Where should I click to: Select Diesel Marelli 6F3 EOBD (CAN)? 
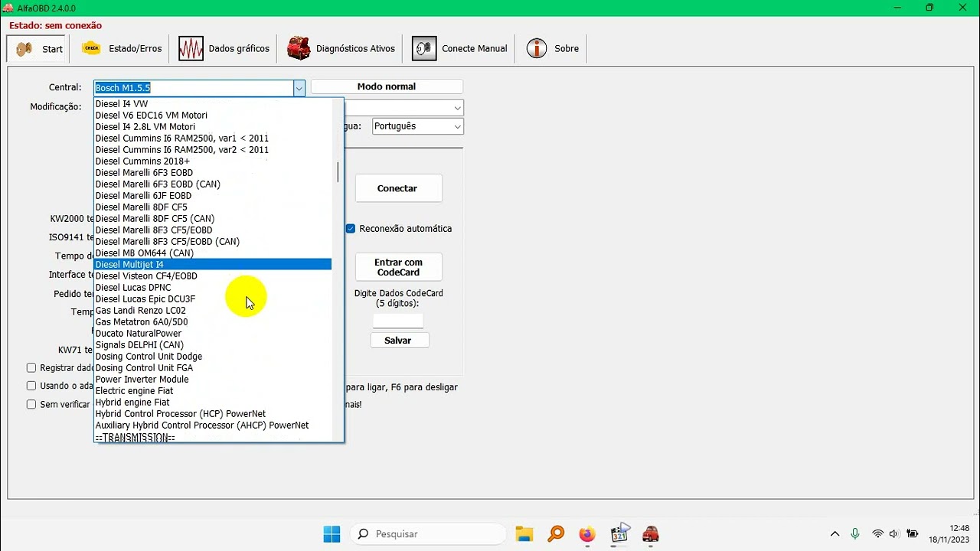click(x=213, y=184)
